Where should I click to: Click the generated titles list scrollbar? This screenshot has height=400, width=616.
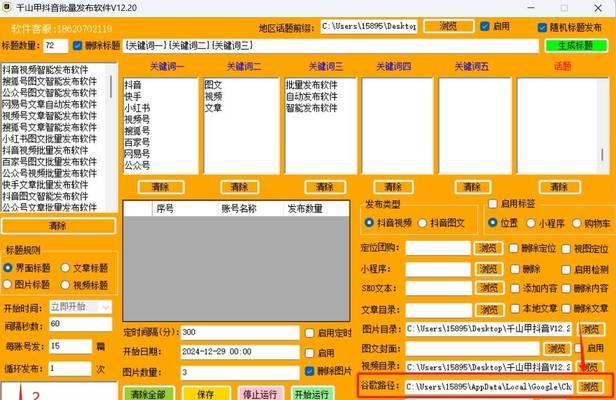[111, 87]
